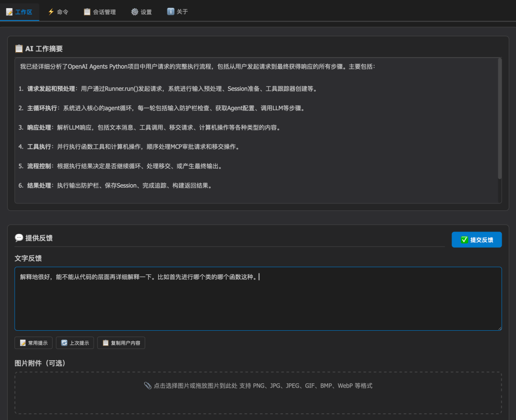Image resolution: width=516 pixels, height=420 pixels.
Task: Open the 命令 tab
Action: click(58, 12)
